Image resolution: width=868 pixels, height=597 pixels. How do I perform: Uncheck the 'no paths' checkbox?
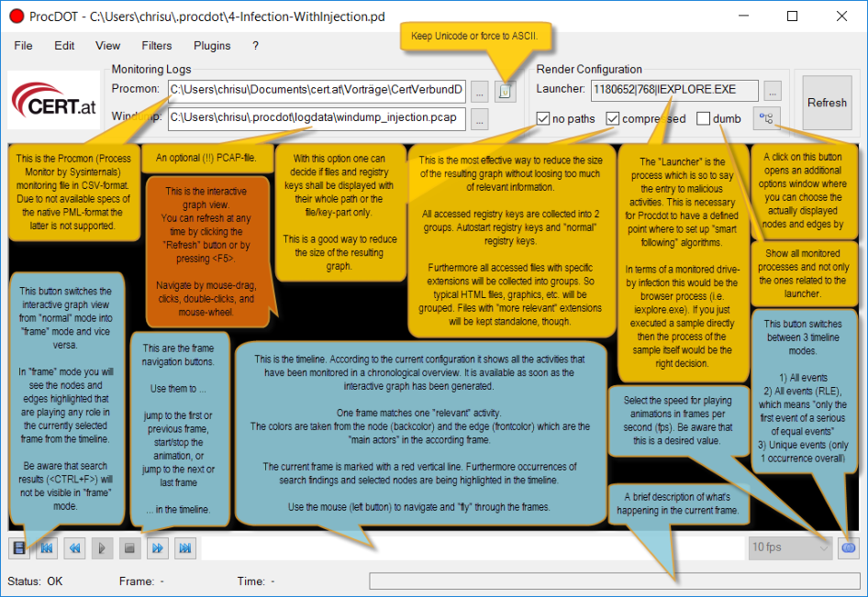[543, 118]
